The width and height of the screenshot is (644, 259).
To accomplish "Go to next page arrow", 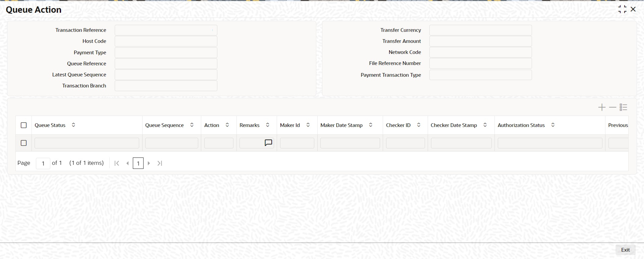I will (x=149, y=163).
